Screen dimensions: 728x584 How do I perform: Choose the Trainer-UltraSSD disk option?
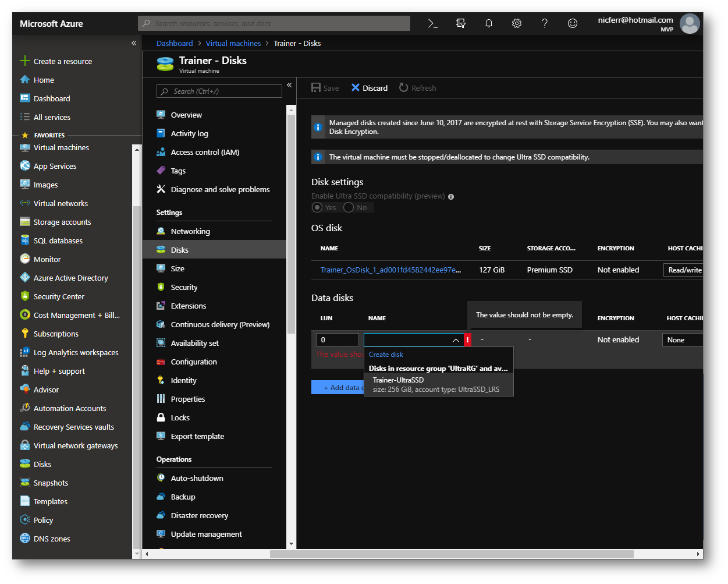pyautogui.click(x=439, y=385)
